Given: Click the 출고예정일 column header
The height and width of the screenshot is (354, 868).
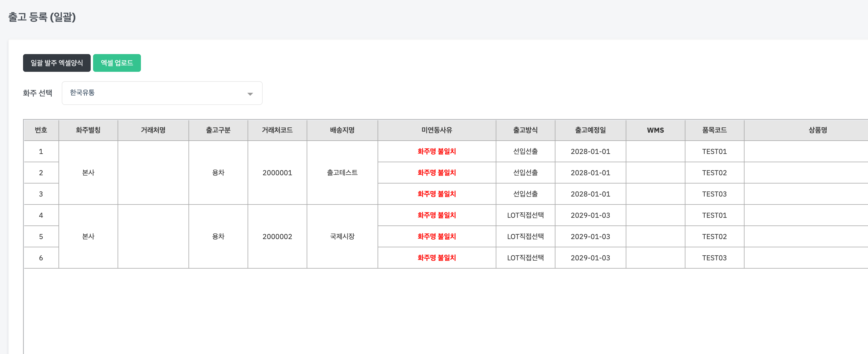Looking at the screenshot, I should pyautogui.click(x=590, y=130).
